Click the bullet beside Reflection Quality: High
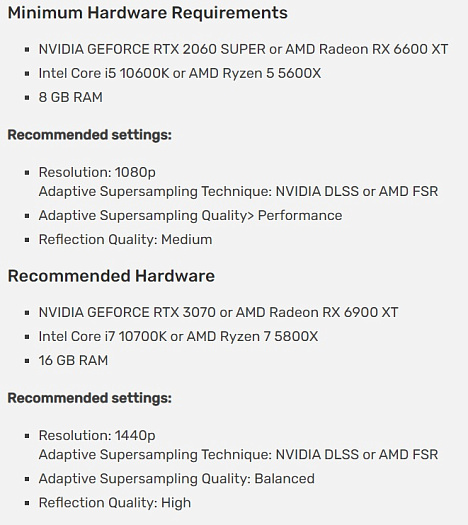 point(27,503)
